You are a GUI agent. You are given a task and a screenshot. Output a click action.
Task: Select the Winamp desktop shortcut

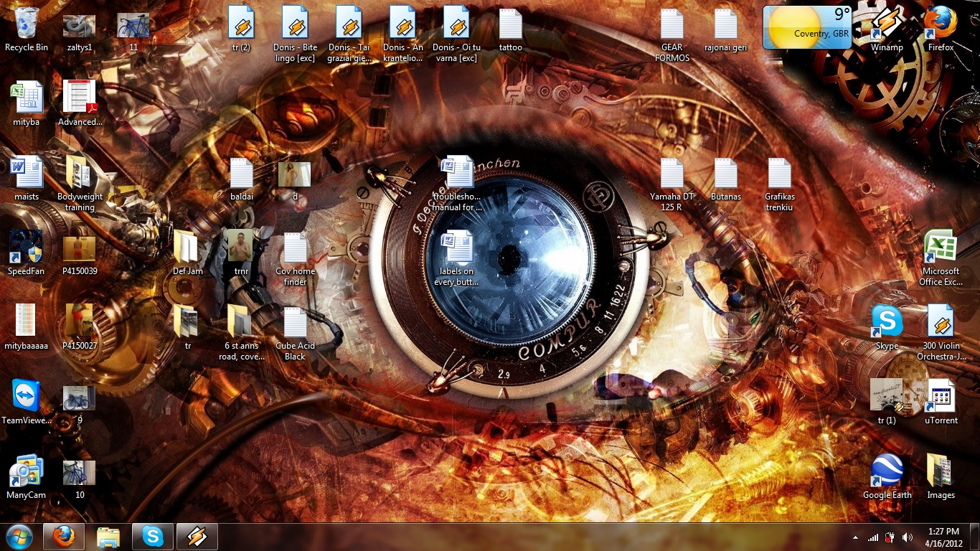coord(887,29)
